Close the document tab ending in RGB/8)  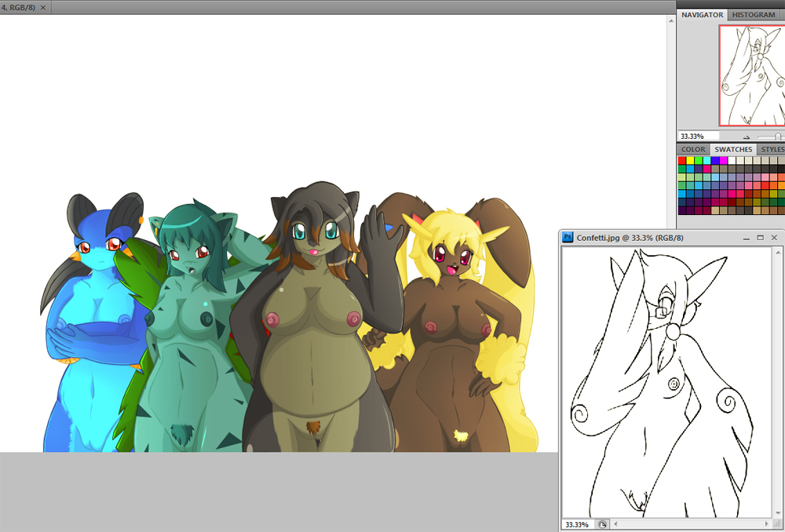click(42, 7)
